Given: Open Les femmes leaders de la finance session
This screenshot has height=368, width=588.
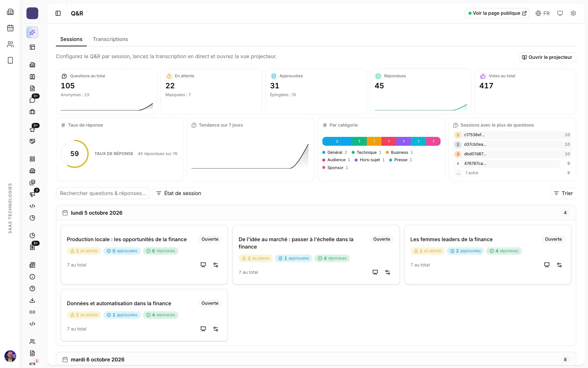Looking at the screenshot, I should pyautogui.click(x=451, y=239).
